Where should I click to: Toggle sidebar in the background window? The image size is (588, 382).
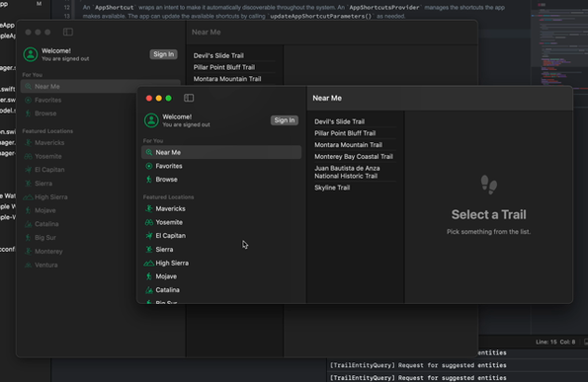[x=68, y=33]
